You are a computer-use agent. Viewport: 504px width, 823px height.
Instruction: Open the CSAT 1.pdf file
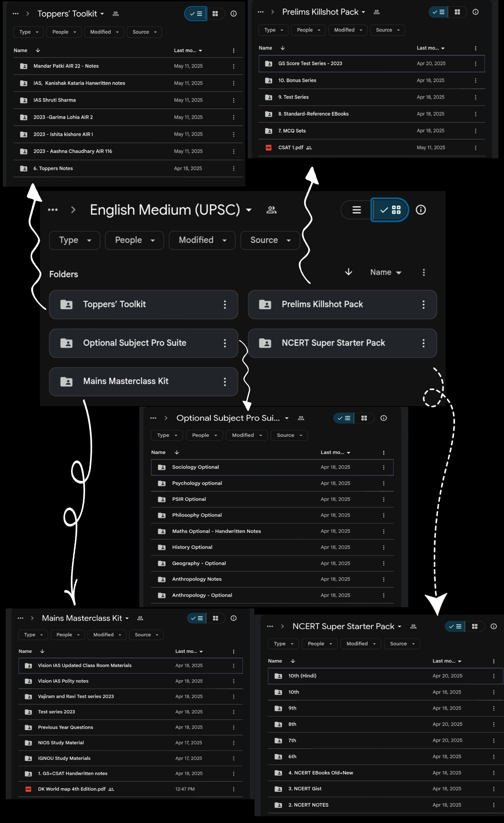[x=290, y=148]
